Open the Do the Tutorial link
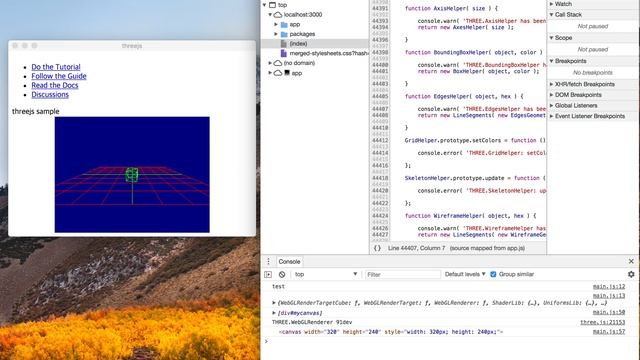The width and height of the screenshot is (640, 360). tap(56, 67)
